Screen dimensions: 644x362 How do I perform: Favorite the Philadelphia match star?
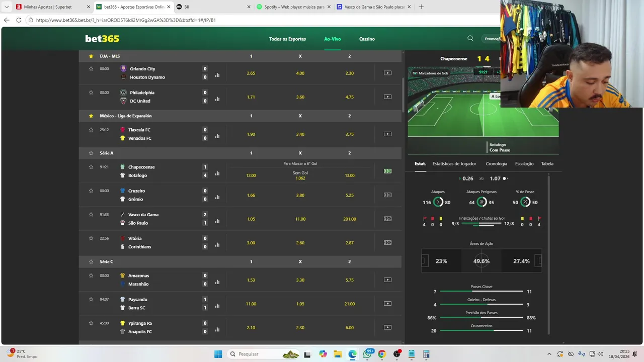click(91, 93)
